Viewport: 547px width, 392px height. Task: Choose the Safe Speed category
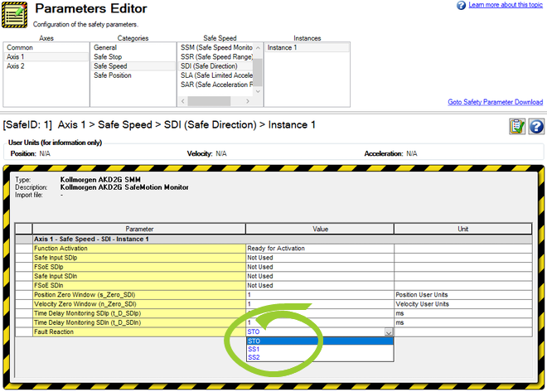133,66
